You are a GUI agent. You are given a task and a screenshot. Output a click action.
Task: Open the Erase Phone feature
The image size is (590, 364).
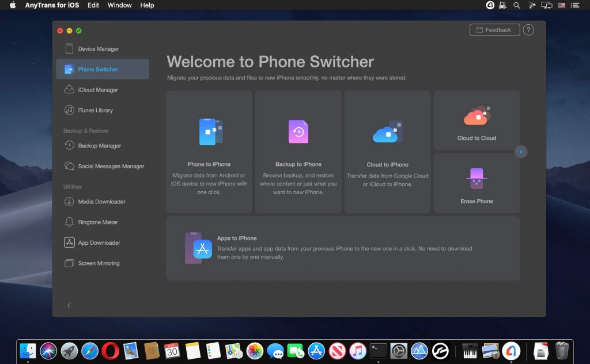coord(476,183)
